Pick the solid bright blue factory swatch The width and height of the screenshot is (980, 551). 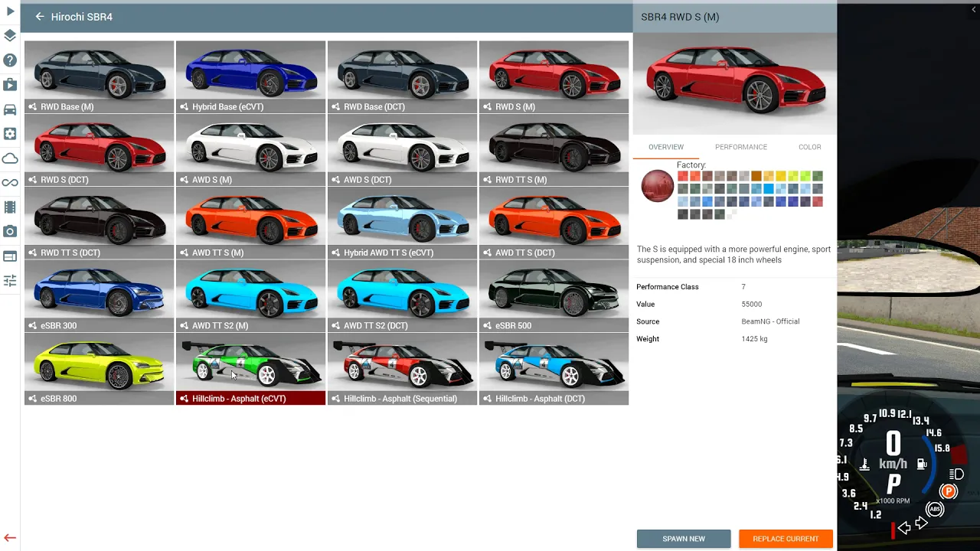769,189
